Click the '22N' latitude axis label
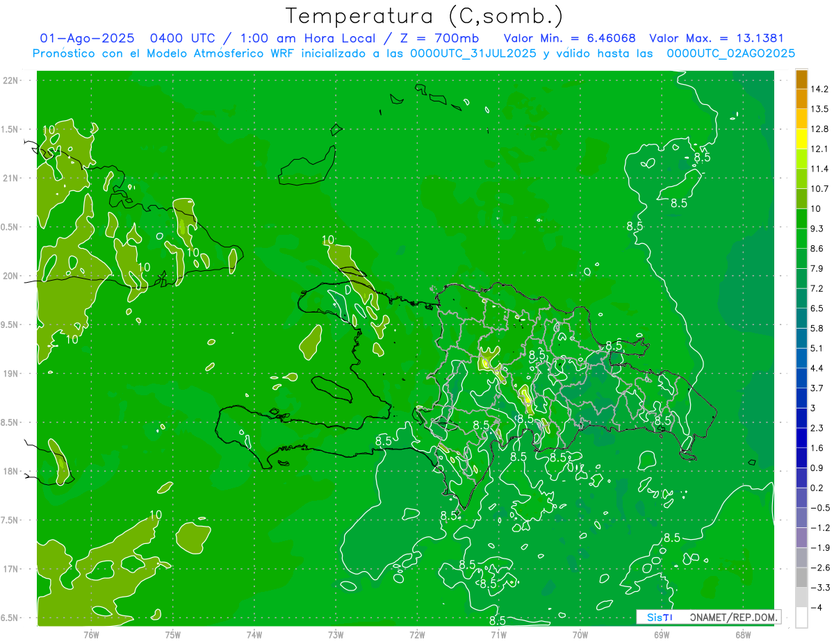The height and width of the screenshot is (644, 834). 10,81
